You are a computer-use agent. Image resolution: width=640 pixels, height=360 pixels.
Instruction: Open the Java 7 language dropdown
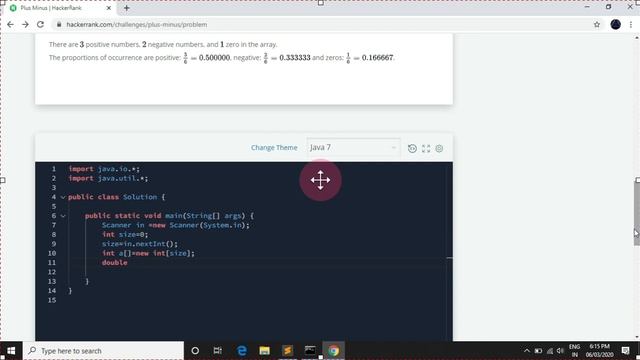tap(353, 147)
